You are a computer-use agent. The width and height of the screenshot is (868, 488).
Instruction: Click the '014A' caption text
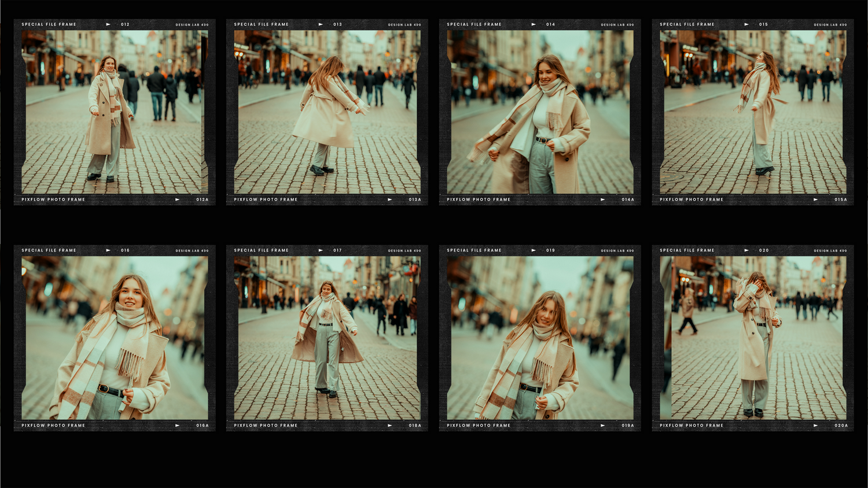pos(628,199)
